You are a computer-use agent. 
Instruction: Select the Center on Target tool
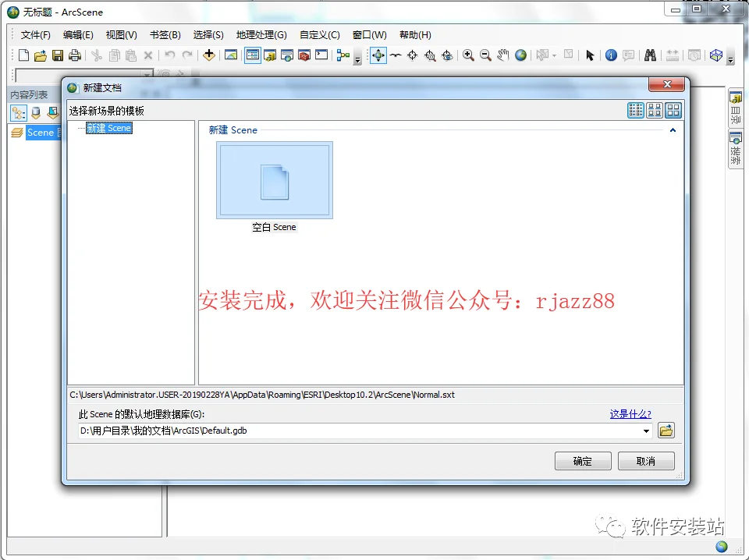tap(412, 55)
